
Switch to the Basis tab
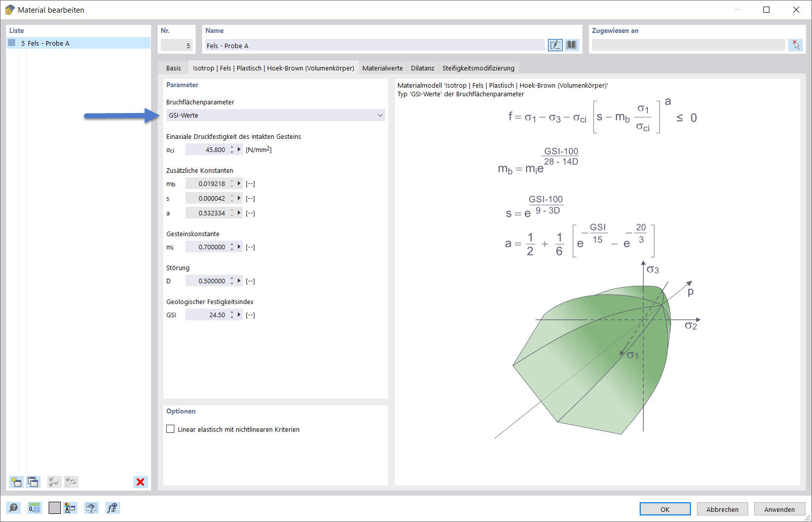[173, 68]
